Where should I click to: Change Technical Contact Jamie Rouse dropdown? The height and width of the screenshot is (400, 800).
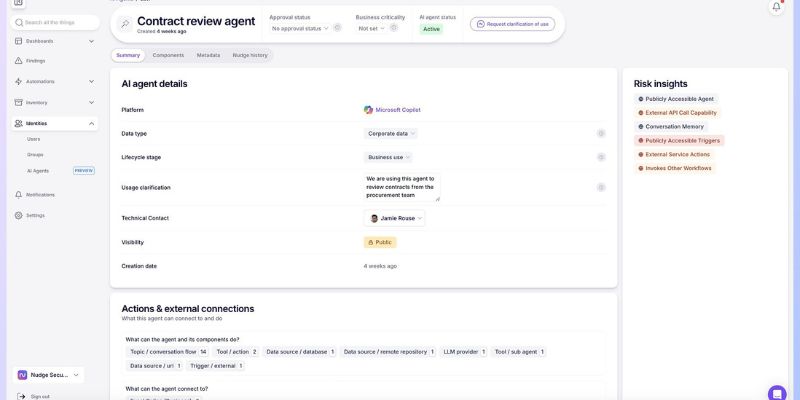395,218
